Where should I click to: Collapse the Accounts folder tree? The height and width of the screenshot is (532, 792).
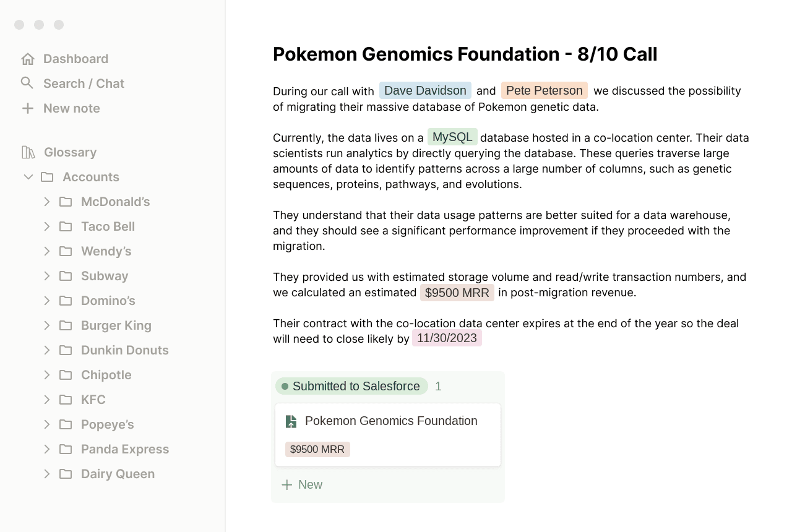click(28, 177)
